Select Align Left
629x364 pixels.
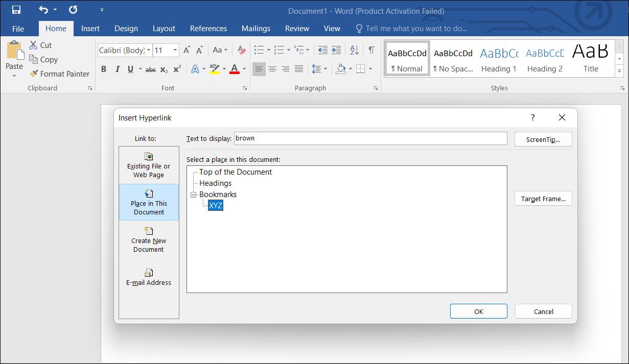click(x=259, y=69)
